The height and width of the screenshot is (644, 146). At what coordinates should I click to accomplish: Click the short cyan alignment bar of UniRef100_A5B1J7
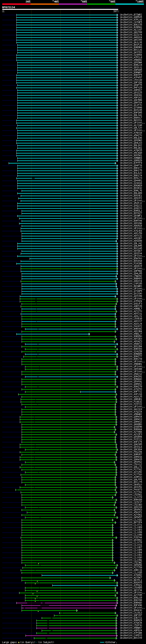53,334
